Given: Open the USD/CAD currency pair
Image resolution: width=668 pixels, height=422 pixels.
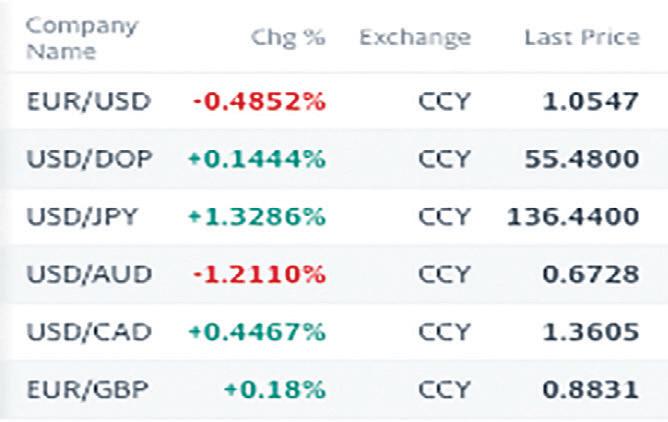Looking at the screenshot, I should [x=89, y=332].
